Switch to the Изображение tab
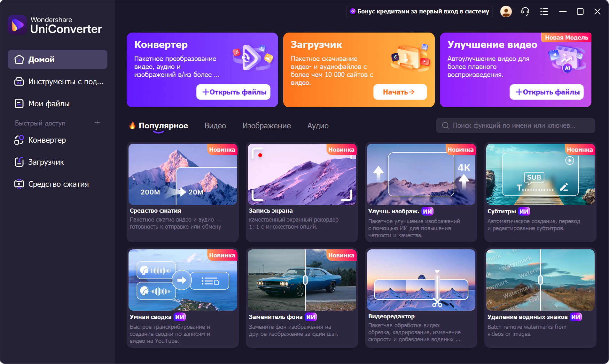Screen dimensions: 609x364 266,126
